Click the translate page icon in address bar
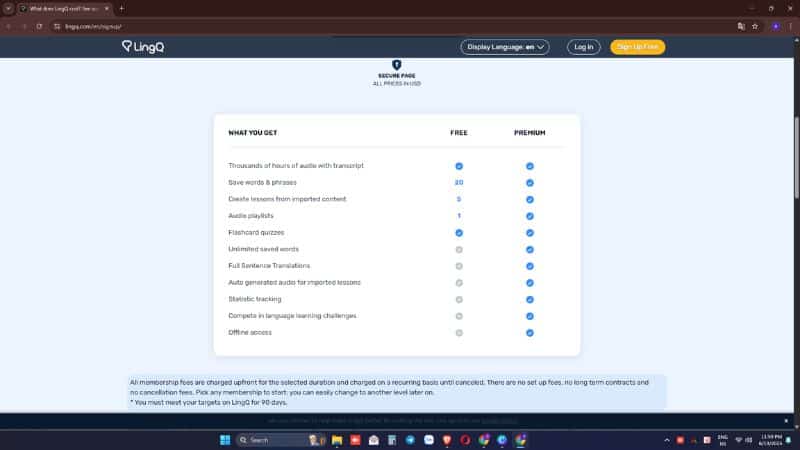Viewport: 800px width, 450px height. point(741,26)
